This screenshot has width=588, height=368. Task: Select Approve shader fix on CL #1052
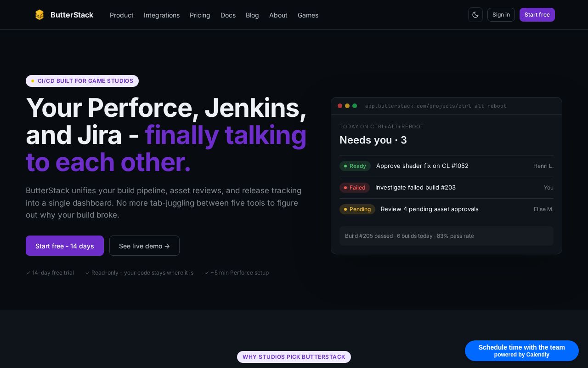click(x=422, y=166)
